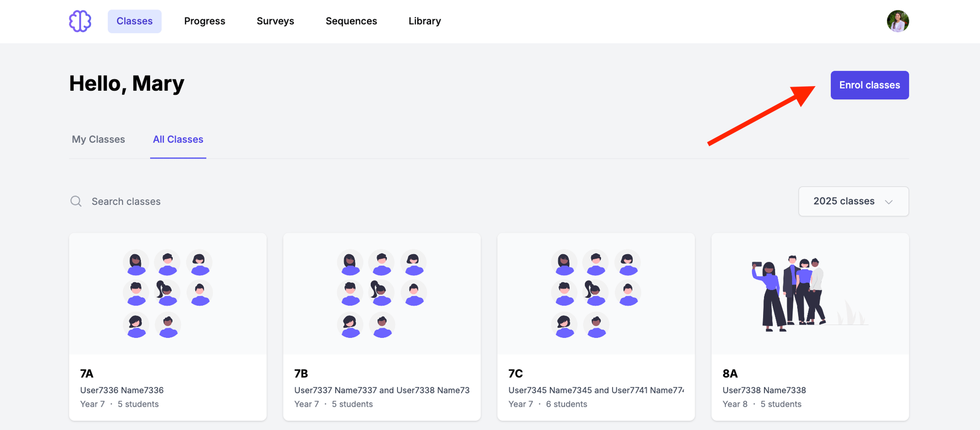
Task: Click the Surveys navigation entry
Action: 275,21
